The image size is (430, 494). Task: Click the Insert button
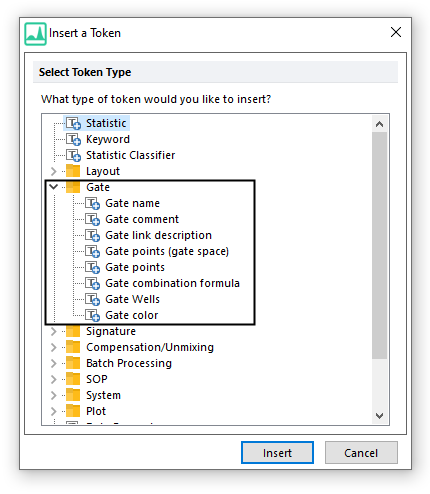277,453
